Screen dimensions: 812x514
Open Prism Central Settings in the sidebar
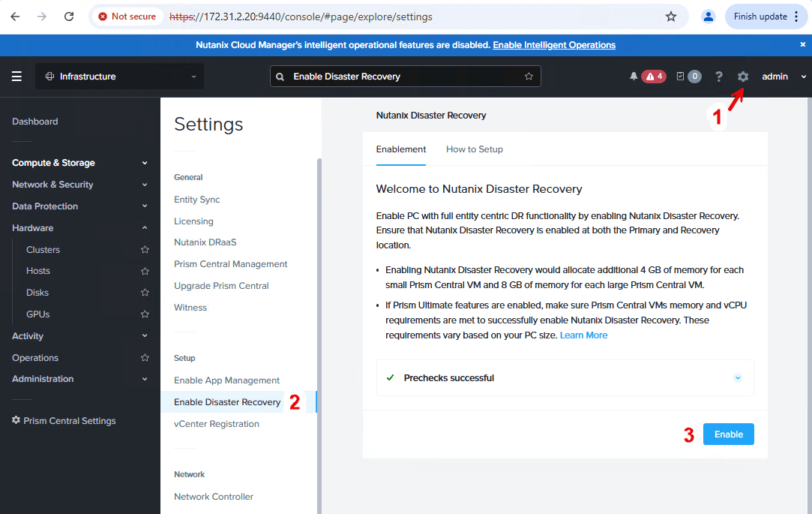[x=64, y=421]
